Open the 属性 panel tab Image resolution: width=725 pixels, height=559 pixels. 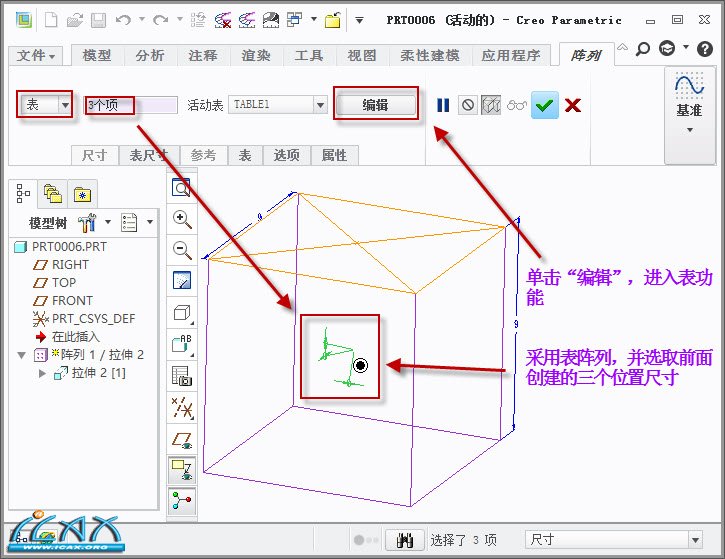click(334, 155)
